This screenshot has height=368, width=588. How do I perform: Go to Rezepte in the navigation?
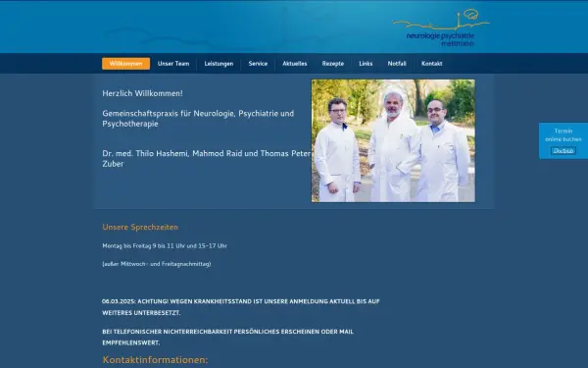tap(333, 64)
